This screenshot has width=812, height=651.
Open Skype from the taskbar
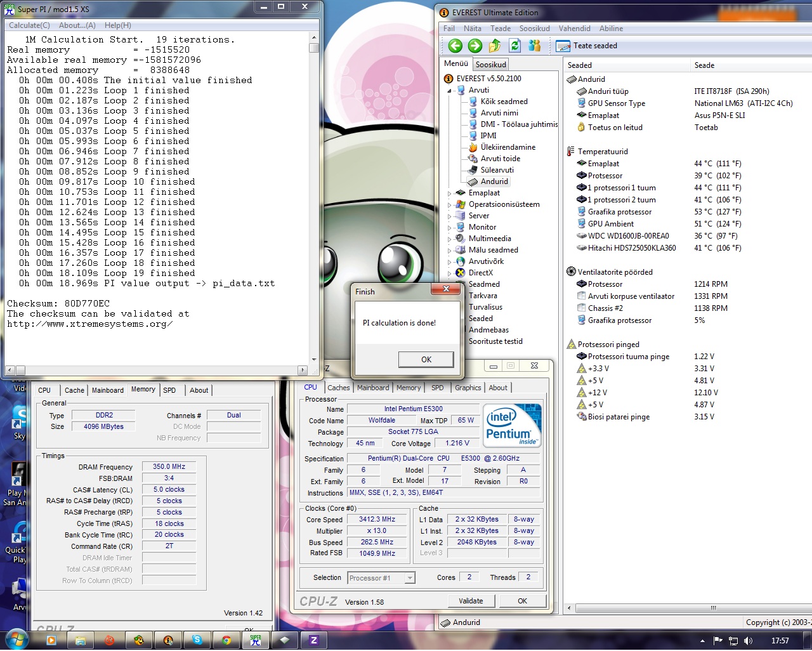[197, 640]
